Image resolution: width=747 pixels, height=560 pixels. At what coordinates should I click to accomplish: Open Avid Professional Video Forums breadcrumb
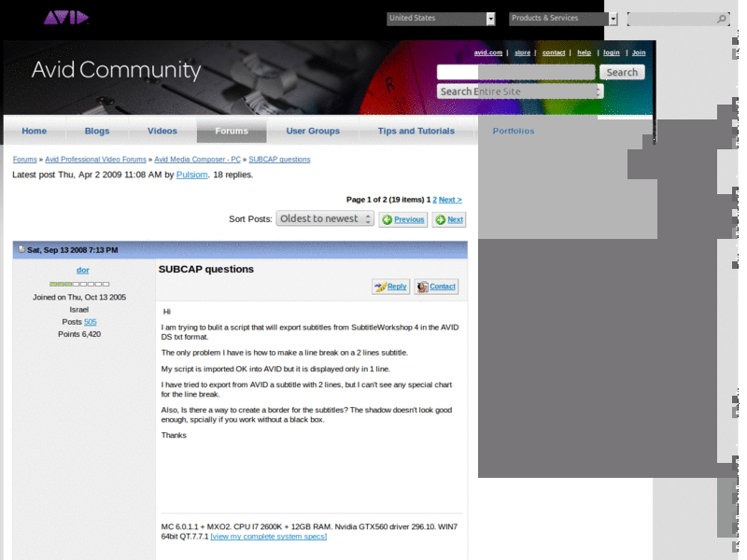point(96,159)
